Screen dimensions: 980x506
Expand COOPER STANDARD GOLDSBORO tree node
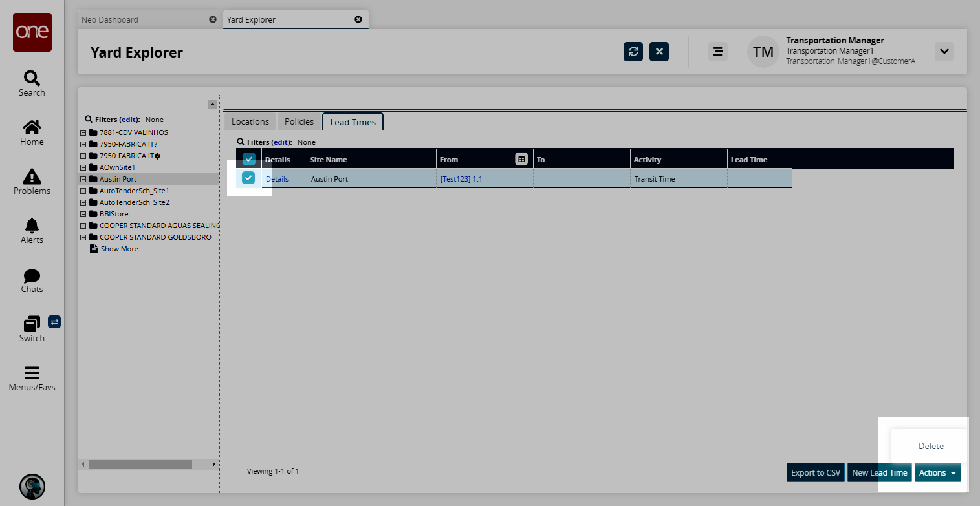[x=83, y=237]
